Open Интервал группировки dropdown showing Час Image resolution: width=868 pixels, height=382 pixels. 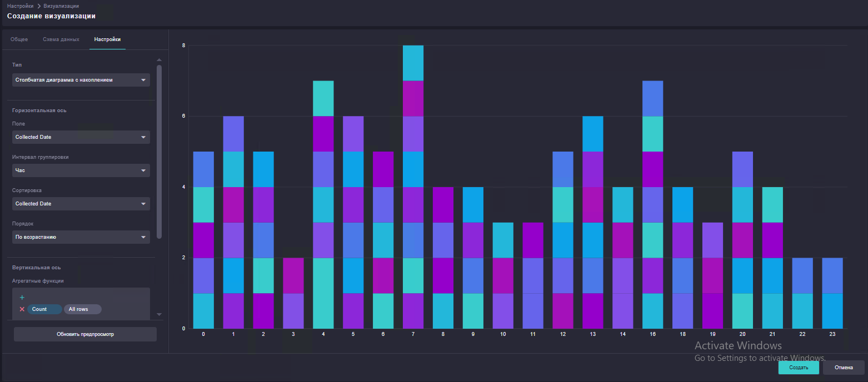81,170
